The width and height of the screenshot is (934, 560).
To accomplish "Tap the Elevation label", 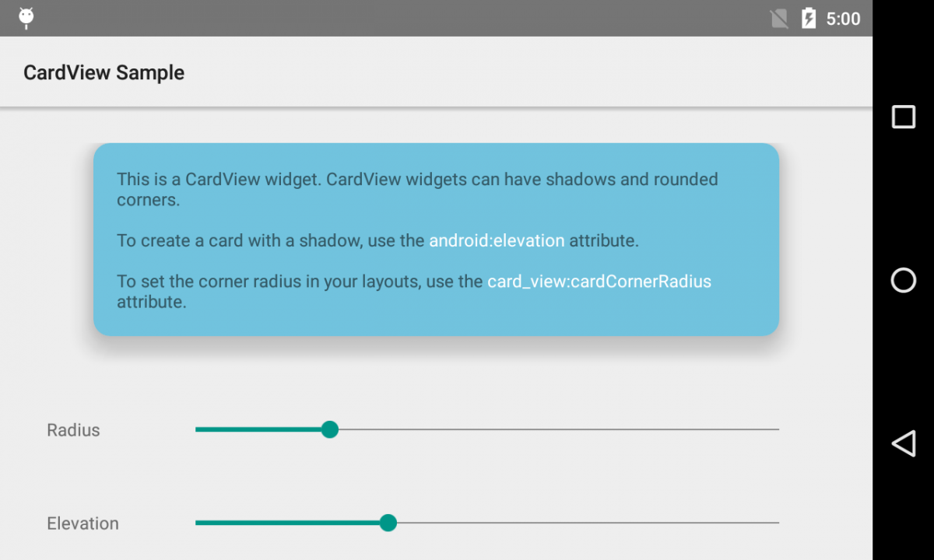I will 83,523.
